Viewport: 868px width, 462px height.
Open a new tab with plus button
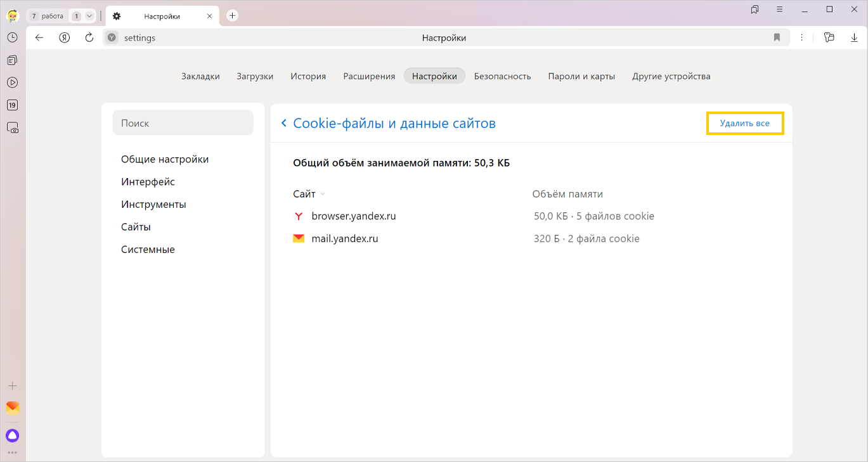(x=232, y=16)
